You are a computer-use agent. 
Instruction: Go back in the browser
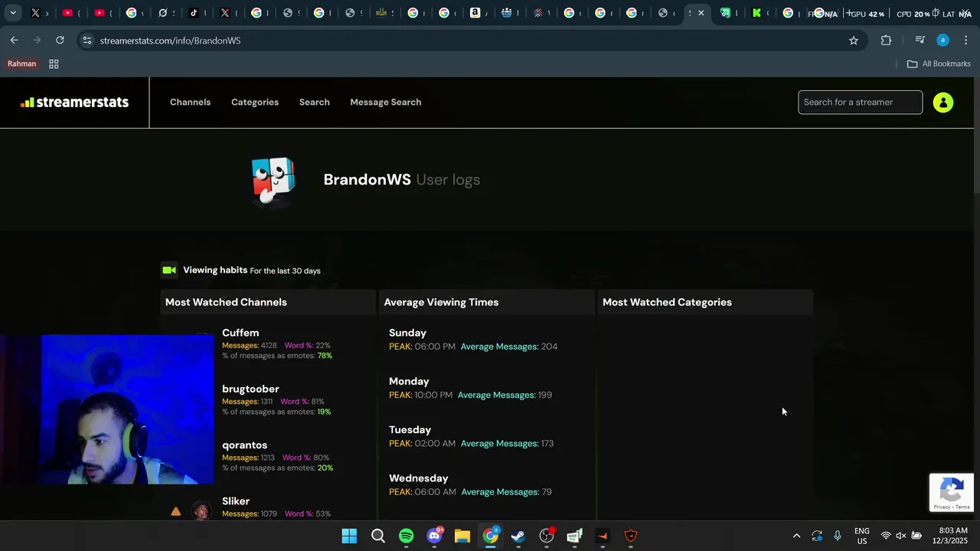pyautogui.click(x=14, y=40)
